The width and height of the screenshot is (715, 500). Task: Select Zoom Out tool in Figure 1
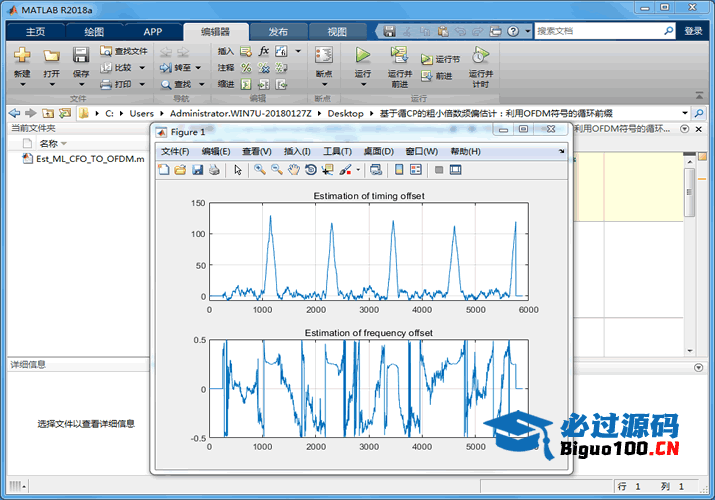[277, 170]
